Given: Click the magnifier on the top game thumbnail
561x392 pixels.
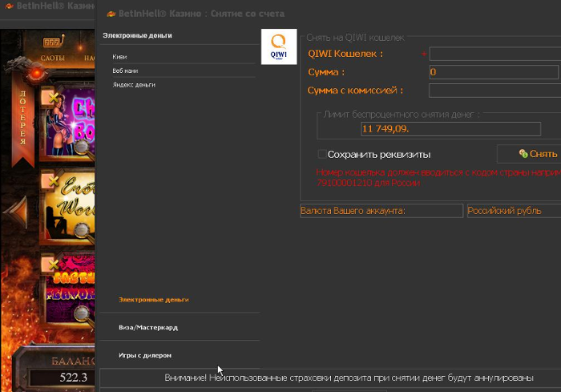Looking at the screenshot, I should pyautogui.click(x=82, y=147).
